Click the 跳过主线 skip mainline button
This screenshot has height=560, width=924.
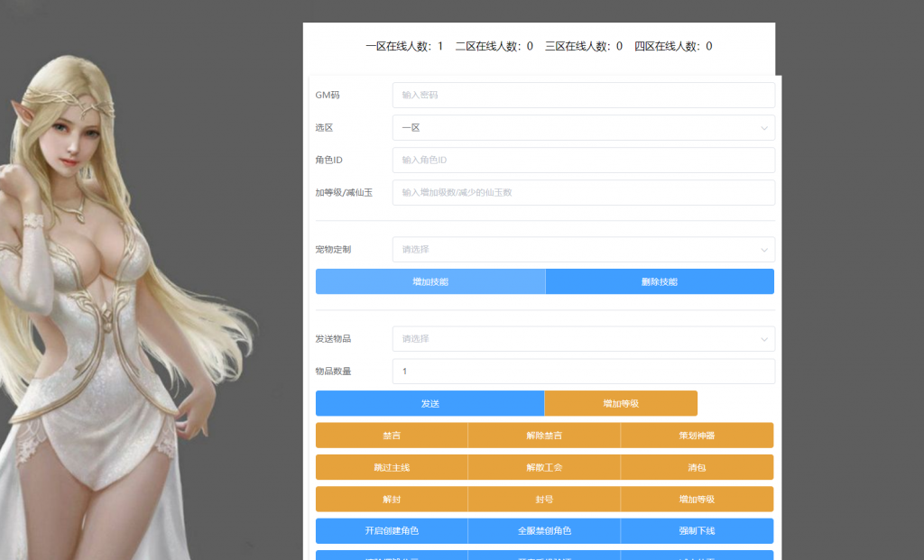coord(391,467)
